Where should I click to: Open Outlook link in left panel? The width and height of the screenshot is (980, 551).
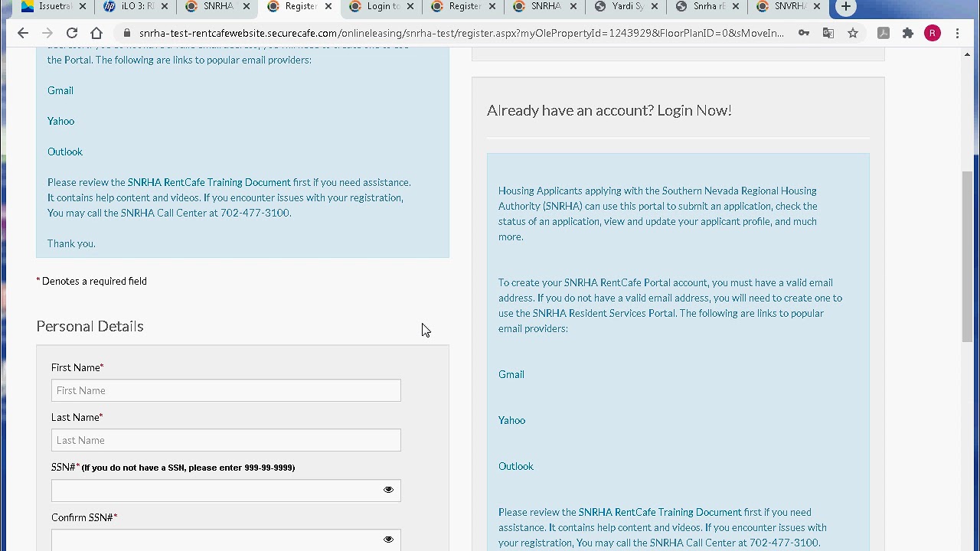coord(65,152)
